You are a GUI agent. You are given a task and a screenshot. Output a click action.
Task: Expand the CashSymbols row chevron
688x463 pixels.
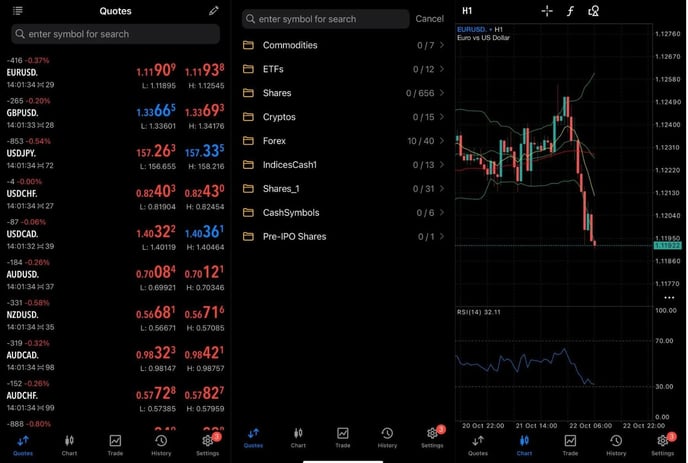coord(441,212)
